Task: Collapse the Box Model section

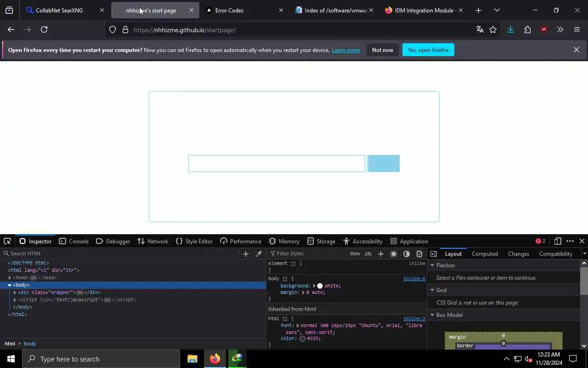Action: click(x=432, y=315)
